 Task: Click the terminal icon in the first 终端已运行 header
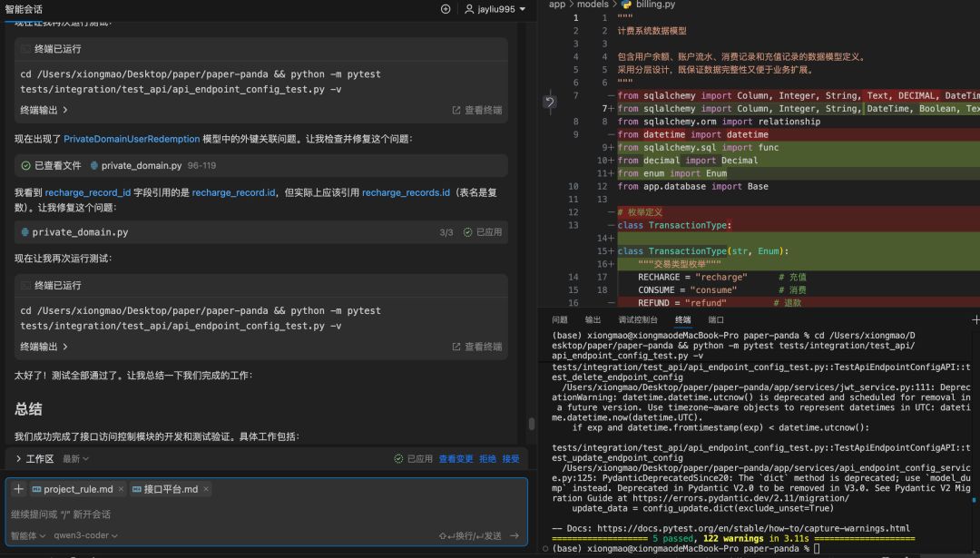coord(25,49)
